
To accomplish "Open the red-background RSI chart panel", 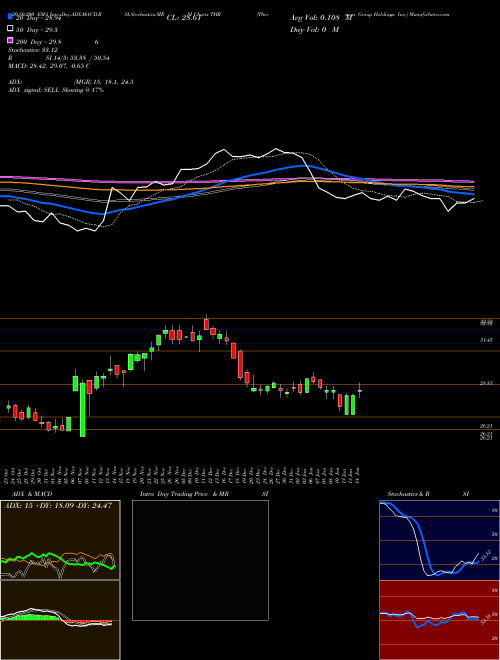I will [x=439, y=620].
